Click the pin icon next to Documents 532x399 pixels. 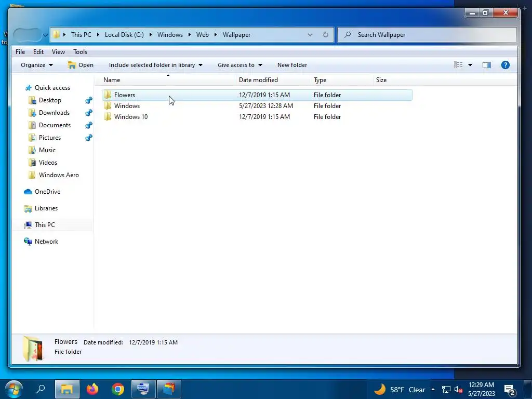(x=88, y=125)
